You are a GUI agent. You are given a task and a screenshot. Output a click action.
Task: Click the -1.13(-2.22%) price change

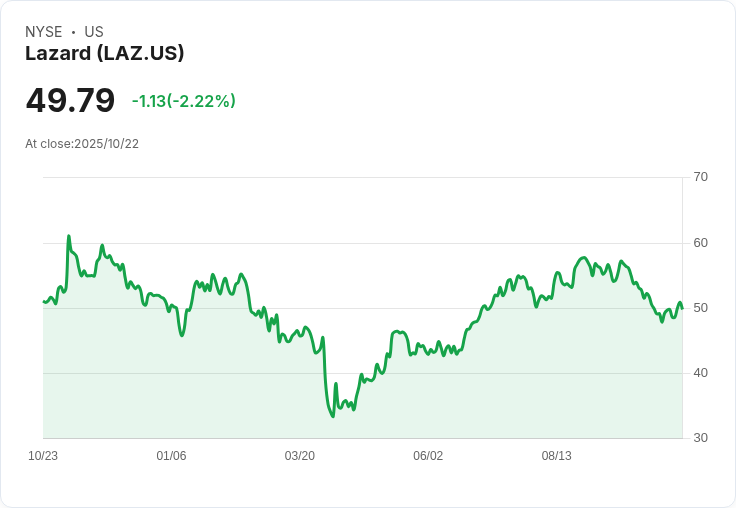[x=184, y=101]
